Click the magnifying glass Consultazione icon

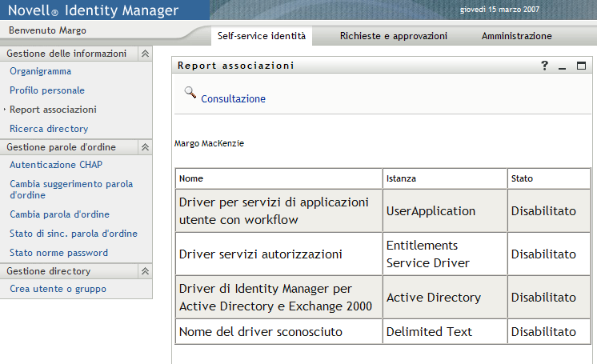coord(190,92)
